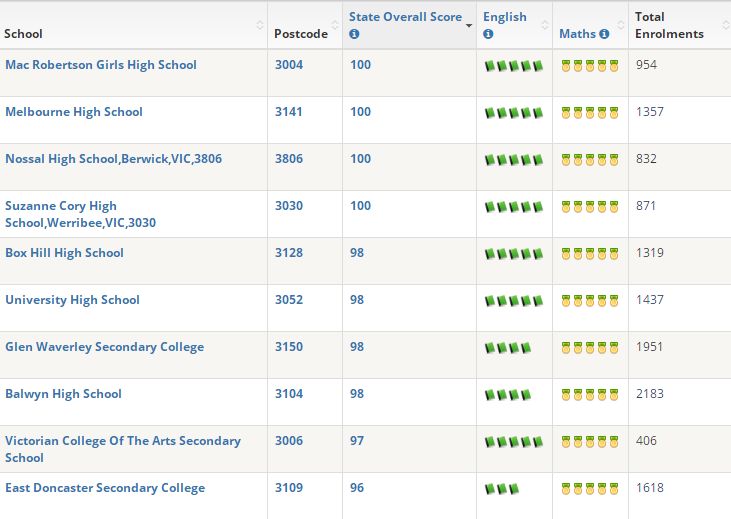Click English book rating for East Doncaster Secondary College
This screenshot has width=731, height=519.
[502, 489]
